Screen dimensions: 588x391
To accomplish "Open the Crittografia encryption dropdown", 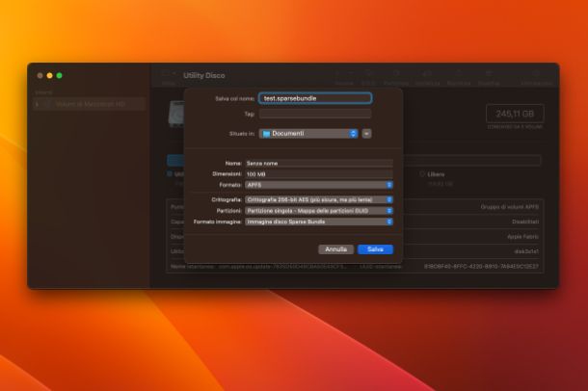I will click(x=319, y=199).
